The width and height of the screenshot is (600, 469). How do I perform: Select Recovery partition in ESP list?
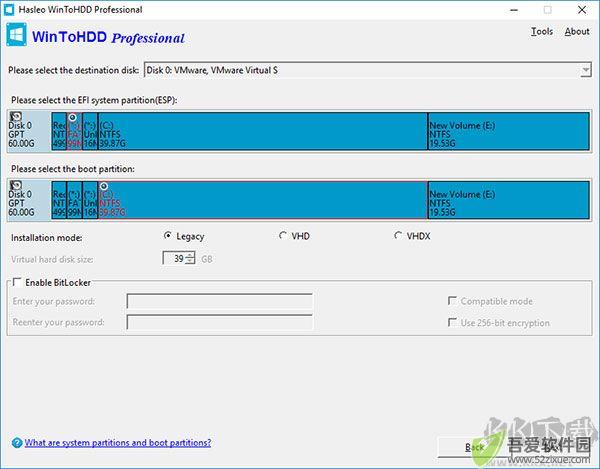pyautogui.click(x=59, y=131)
